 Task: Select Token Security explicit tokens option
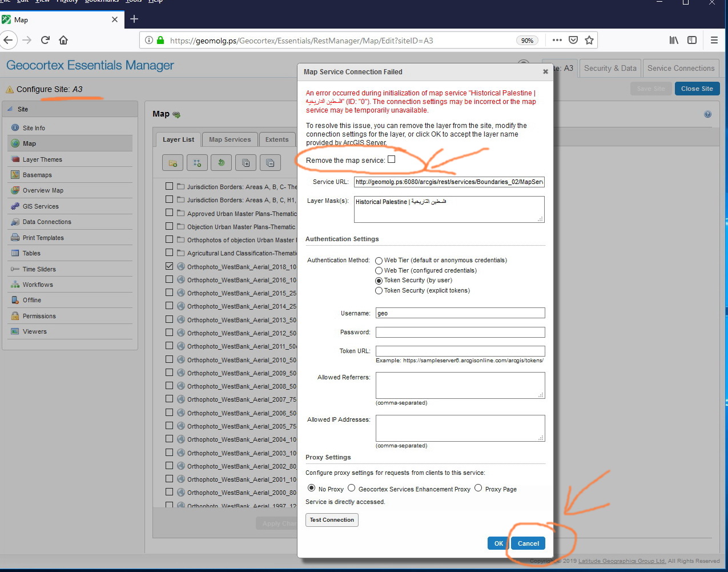(x=379, y=291)
